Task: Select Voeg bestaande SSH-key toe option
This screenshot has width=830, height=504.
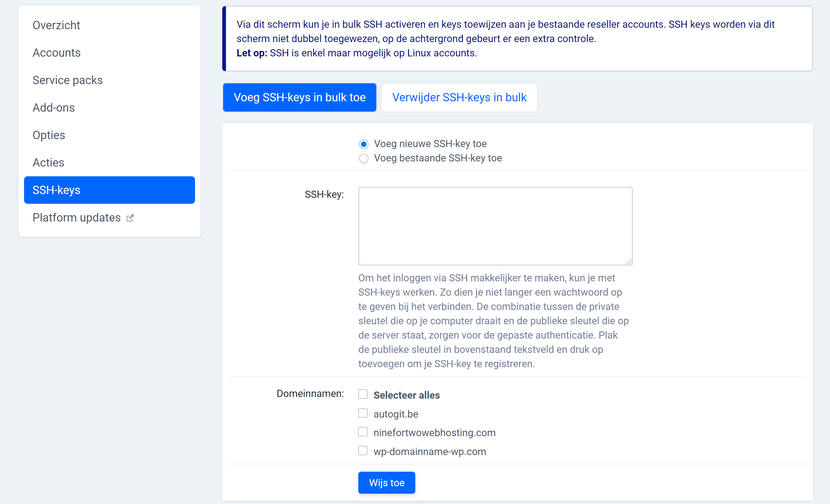Action: (363, 158)
